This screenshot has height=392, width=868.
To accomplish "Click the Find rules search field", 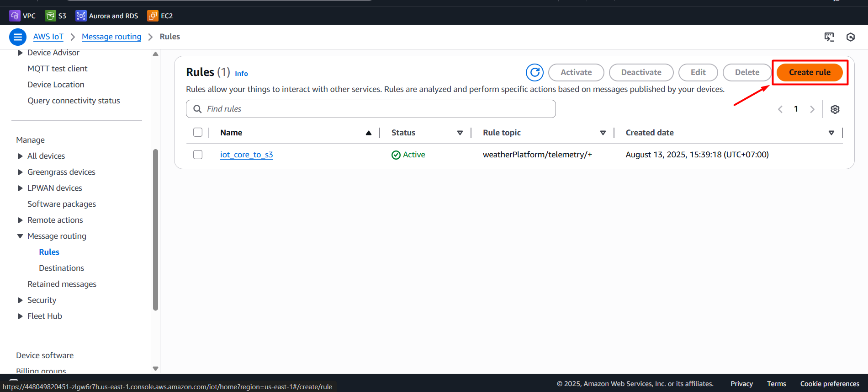I will (370, 109).
